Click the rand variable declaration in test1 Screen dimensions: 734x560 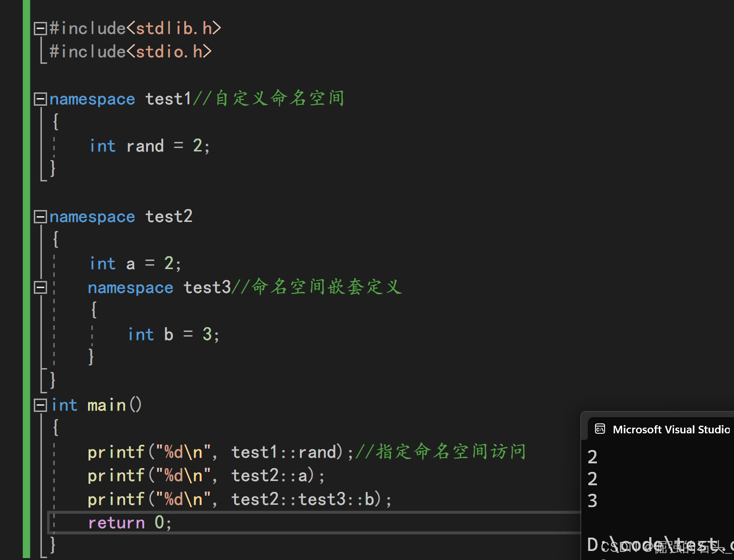pos(145,146)
